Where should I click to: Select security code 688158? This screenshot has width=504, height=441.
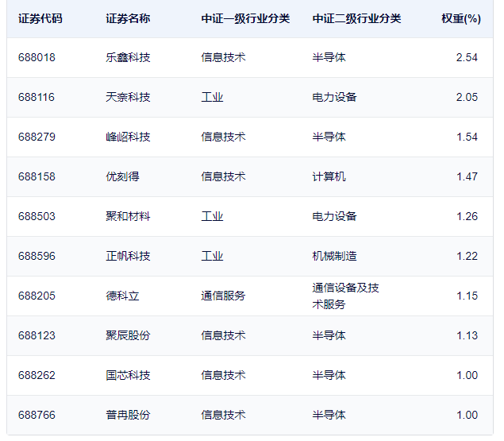pos(37,176)
